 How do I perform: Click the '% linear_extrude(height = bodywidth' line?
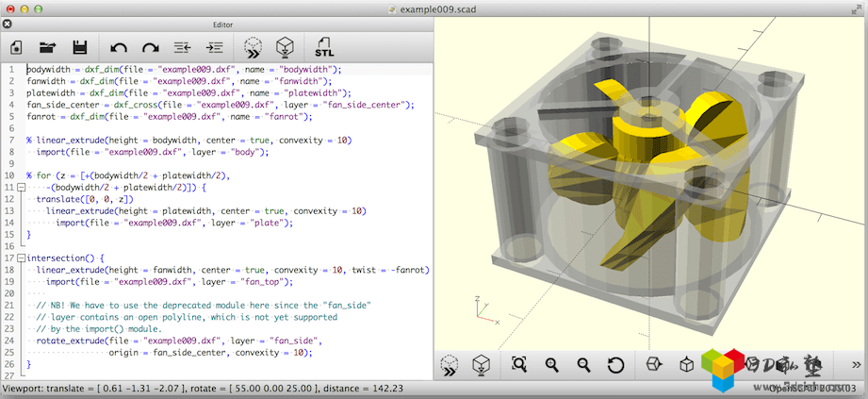point(188,141)
